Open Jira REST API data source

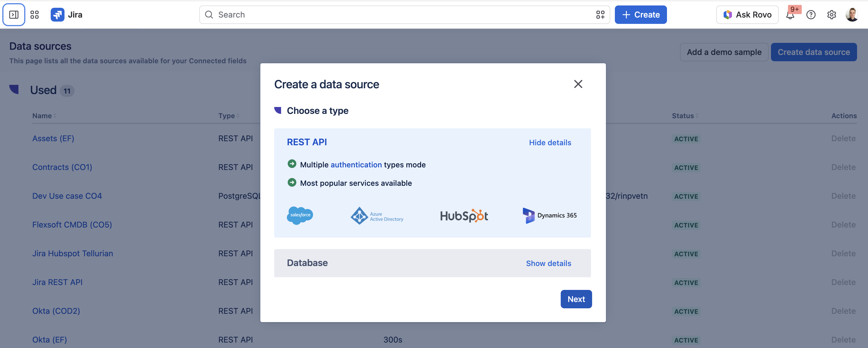click(57, 282)
